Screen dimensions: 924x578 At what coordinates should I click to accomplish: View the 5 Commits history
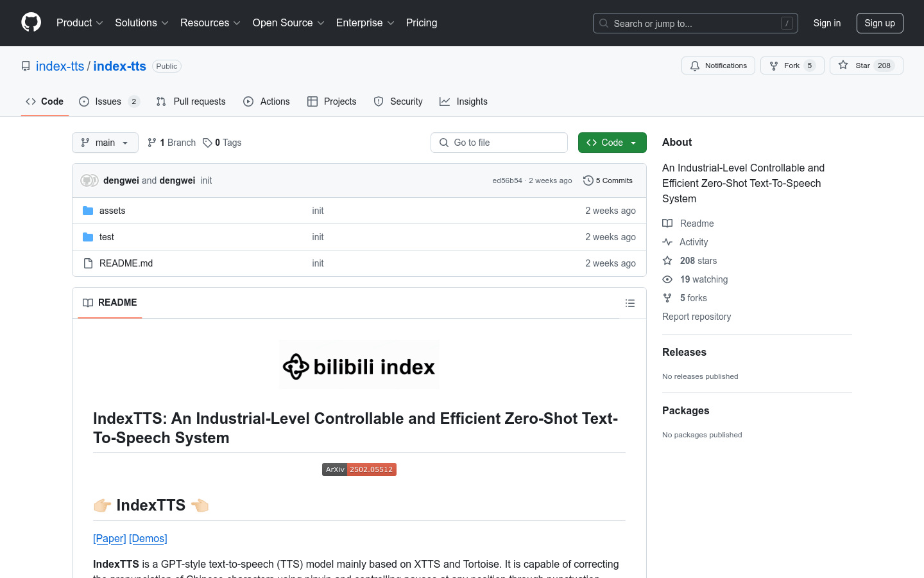(608, 180)
